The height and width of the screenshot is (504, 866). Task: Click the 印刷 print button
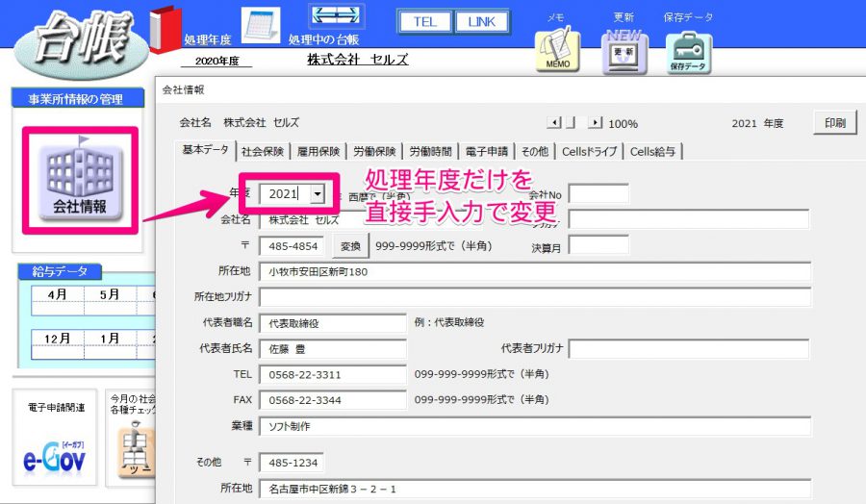point(835,122)
